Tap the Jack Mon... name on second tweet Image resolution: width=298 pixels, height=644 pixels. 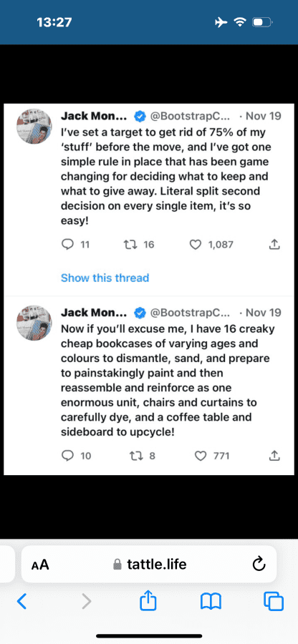(x=94, y=313)
